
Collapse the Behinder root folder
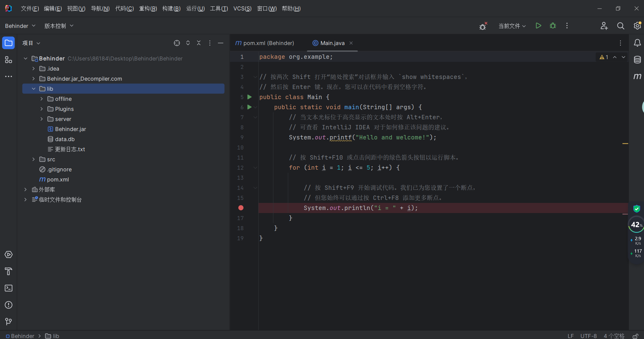tap(26, 58)
